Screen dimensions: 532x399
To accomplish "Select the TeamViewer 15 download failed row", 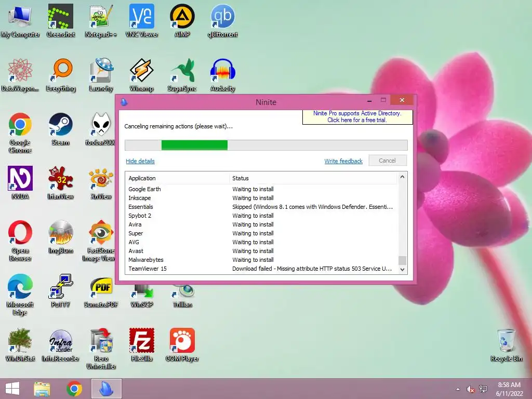I will click(x=261, y=269).
